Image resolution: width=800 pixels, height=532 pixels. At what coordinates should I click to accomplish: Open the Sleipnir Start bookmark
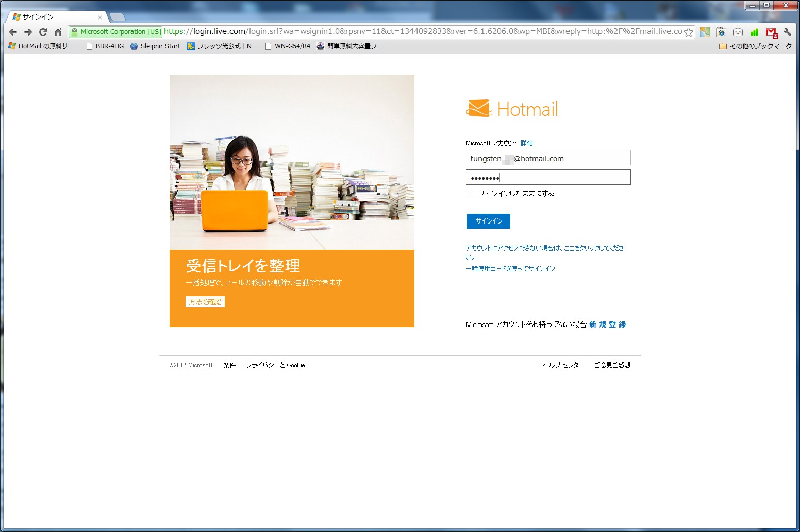pyautogui.click(x=155, y=46)
